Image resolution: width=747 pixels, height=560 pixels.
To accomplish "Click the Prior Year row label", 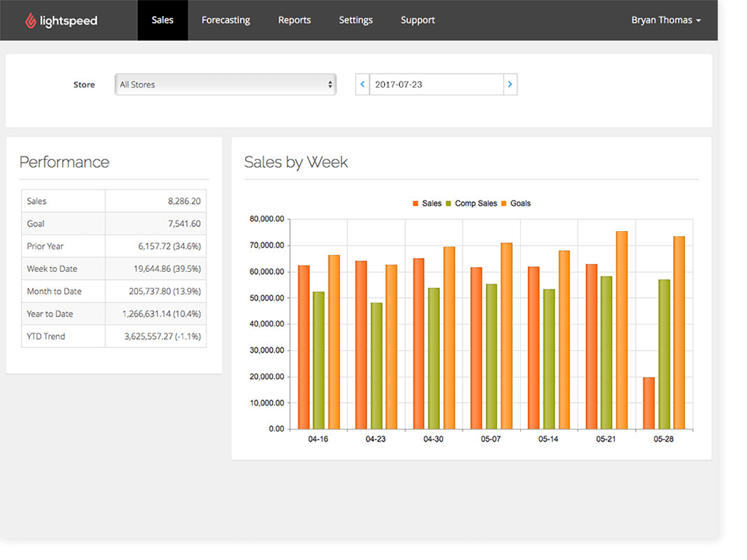I will pyautogui.click(x=45, y=246).
